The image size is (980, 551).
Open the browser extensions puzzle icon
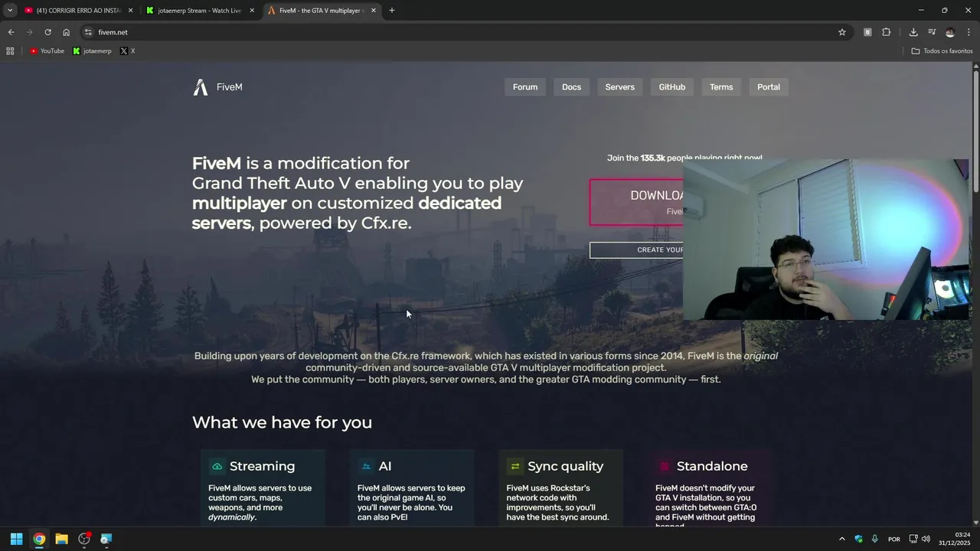click(x=887, y=32)
